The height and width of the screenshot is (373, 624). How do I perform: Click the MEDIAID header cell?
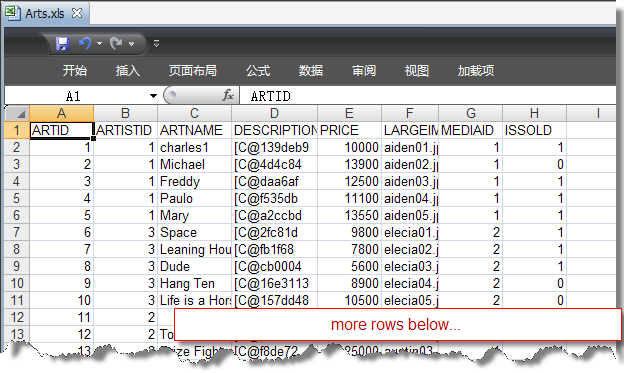[471, 130]
